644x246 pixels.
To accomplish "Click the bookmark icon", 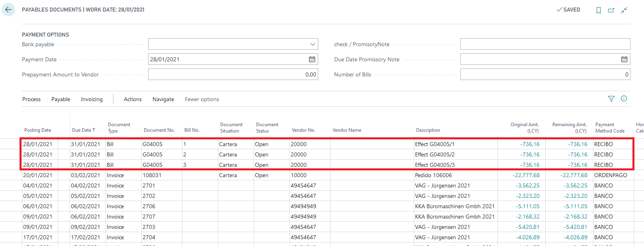I will (598, 10).
